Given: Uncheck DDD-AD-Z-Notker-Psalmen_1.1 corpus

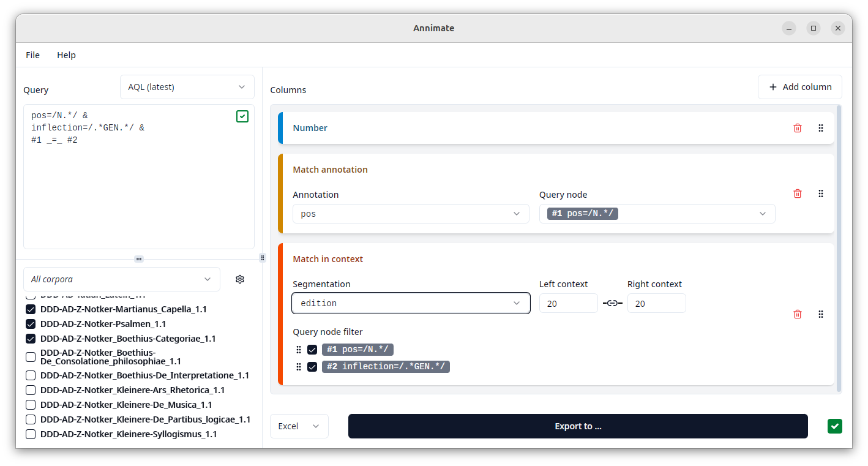Looking at the screenshot, I should click(31, 324).
